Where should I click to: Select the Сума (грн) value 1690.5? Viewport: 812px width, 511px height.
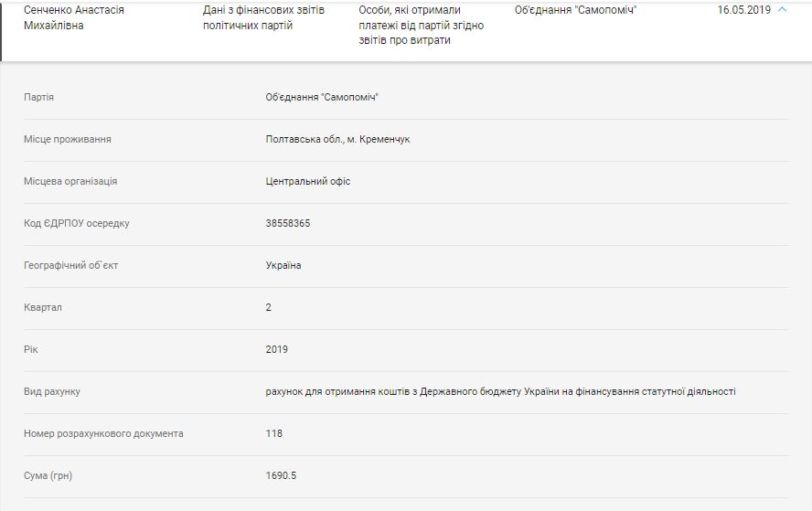tap(281, 475)
